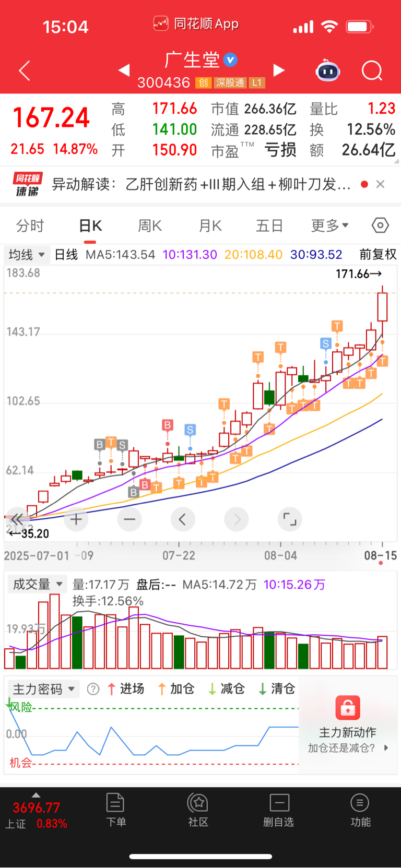Image resolution: width=401 pixels, height=868 pixels.
Task: Switch to 月K tab
Action: tap(210, 225)
